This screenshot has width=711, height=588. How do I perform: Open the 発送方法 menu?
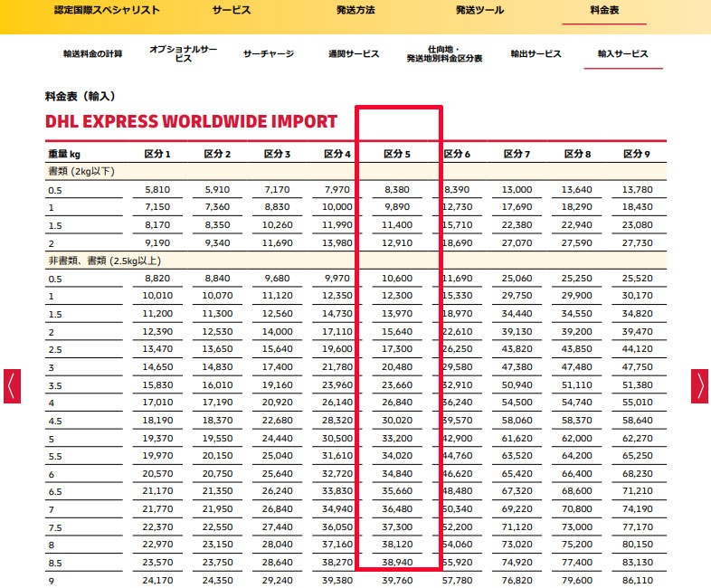point(355,11)
